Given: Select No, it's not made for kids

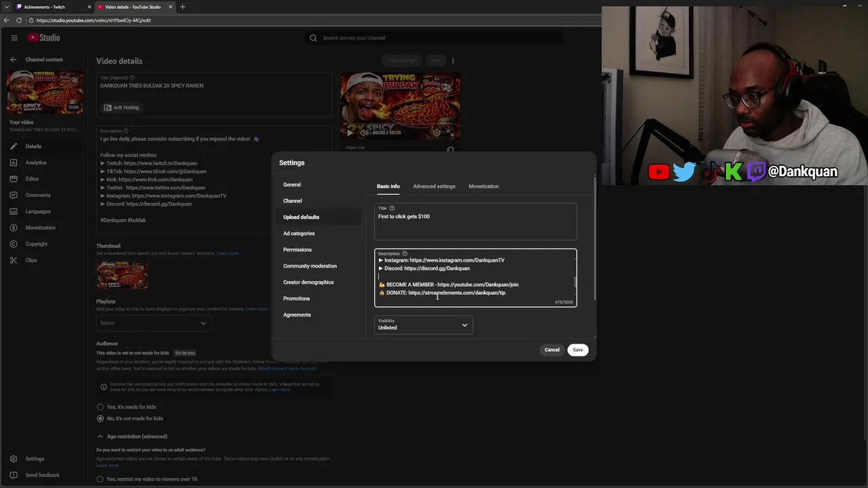Looking at the screenshot, I should coord(100,419).
